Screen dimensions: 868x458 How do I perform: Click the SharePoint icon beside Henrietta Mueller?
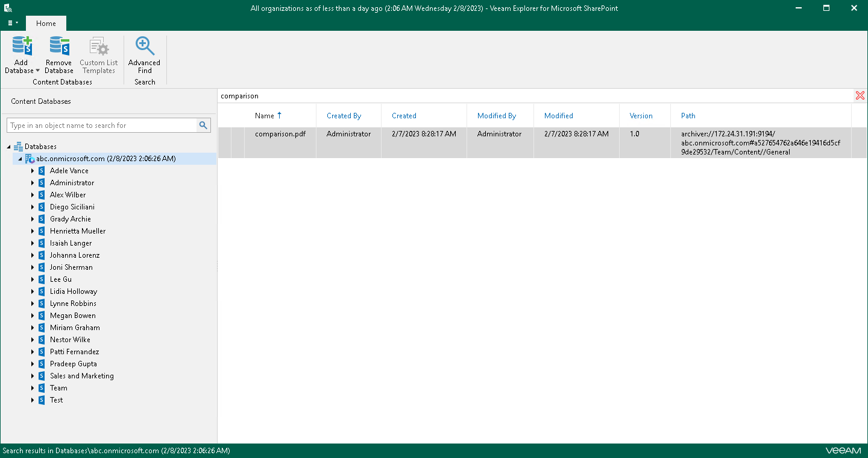click(x=42, y=231)
